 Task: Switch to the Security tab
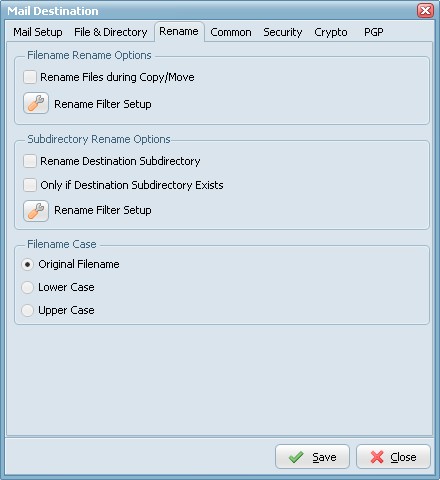pos(283,32)
